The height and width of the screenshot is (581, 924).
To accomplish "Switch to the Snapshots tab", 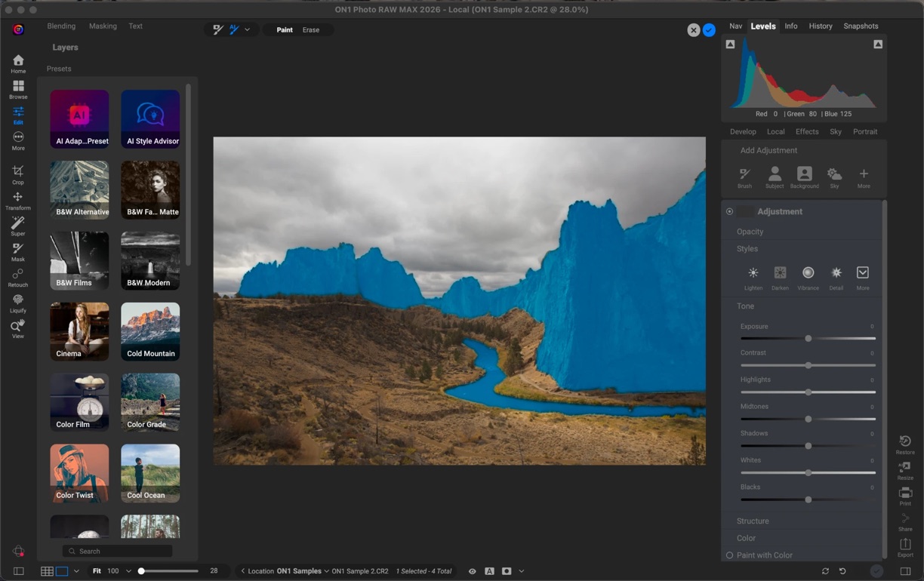I will [x=861, y=26].
